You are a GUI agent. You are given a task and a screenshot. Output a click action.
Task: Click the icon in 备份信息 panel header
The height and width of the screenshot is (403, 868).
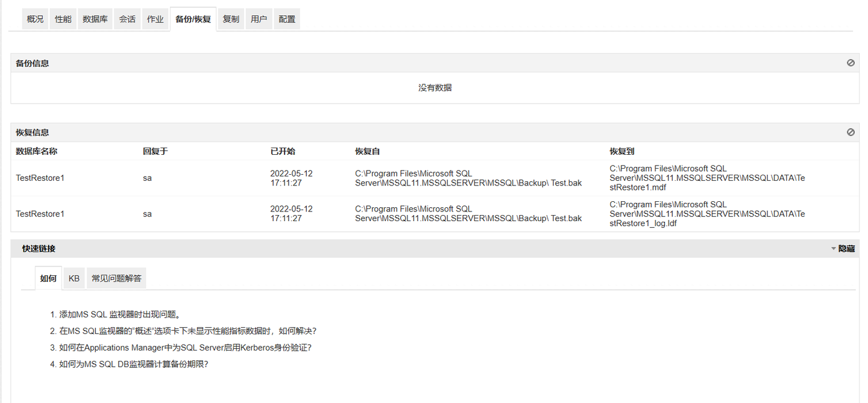click(851, 63)
